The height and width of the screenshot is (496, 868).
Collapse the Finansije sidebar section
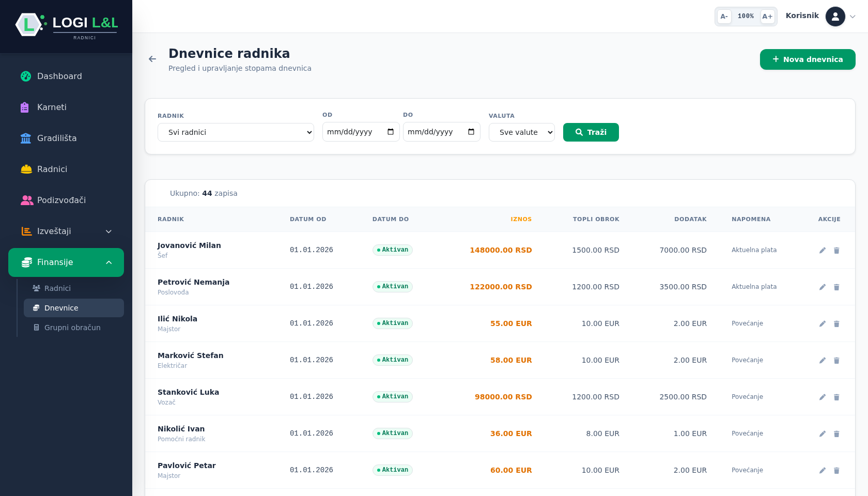point(66,262)
